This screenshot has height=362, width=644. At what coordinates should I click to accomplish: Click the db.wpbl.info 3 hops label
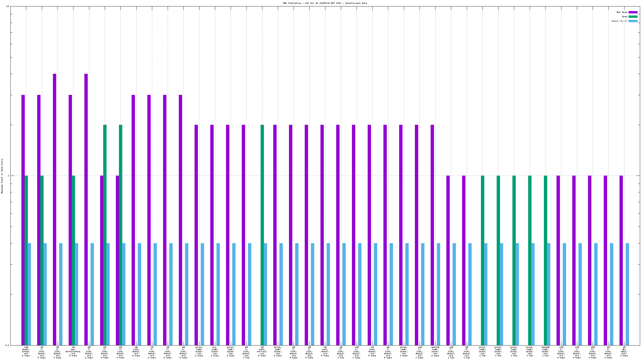coord(624,351)
